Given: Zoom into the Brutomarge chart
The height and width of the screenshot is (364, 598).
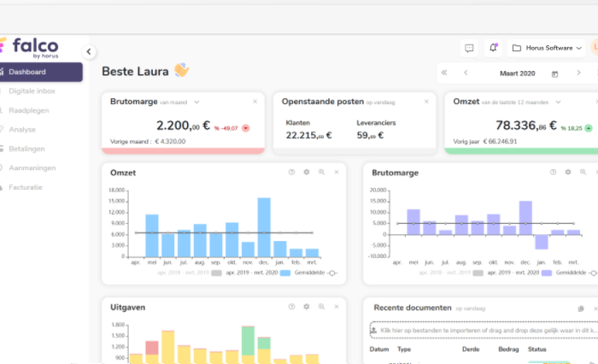Looking at the screenshot, I should (x=583, y=172).
